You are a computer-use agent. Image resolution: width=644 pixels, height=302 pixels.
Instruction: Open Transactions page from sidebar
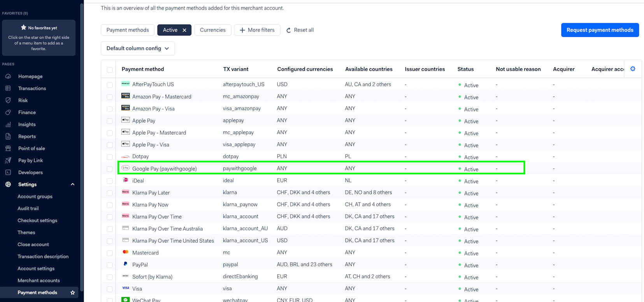click(x=32, y=88)
